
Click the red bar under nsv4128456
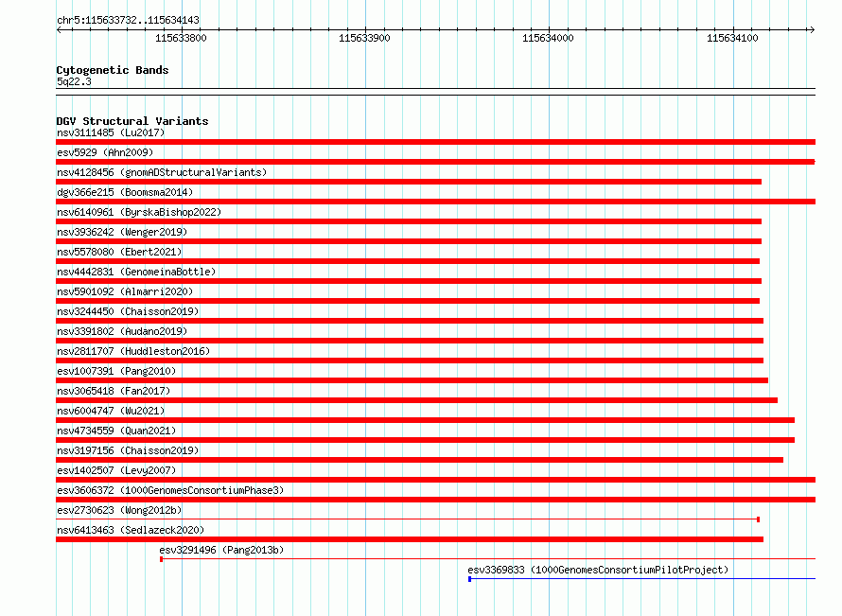[409, 182]
